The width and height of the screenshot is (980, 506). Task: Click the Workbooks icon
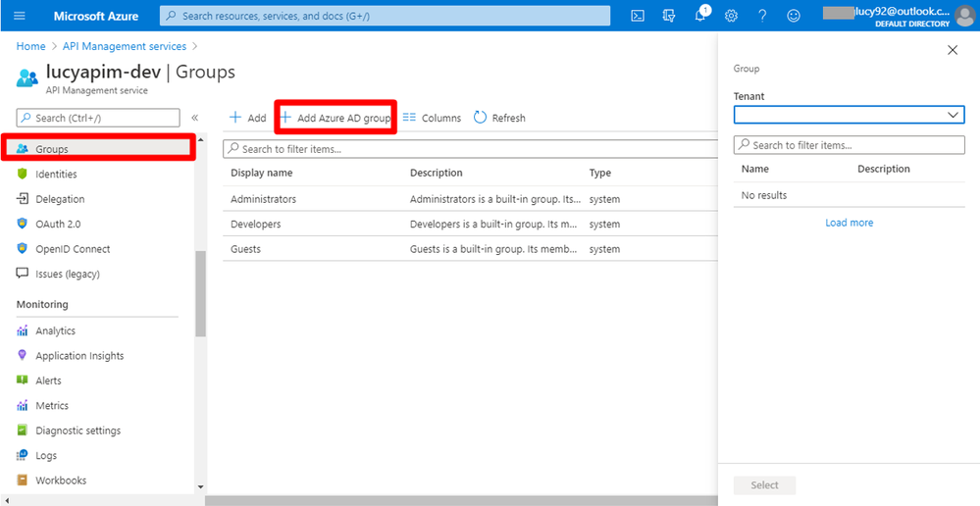pyautogui.click(x=23, y=480)
